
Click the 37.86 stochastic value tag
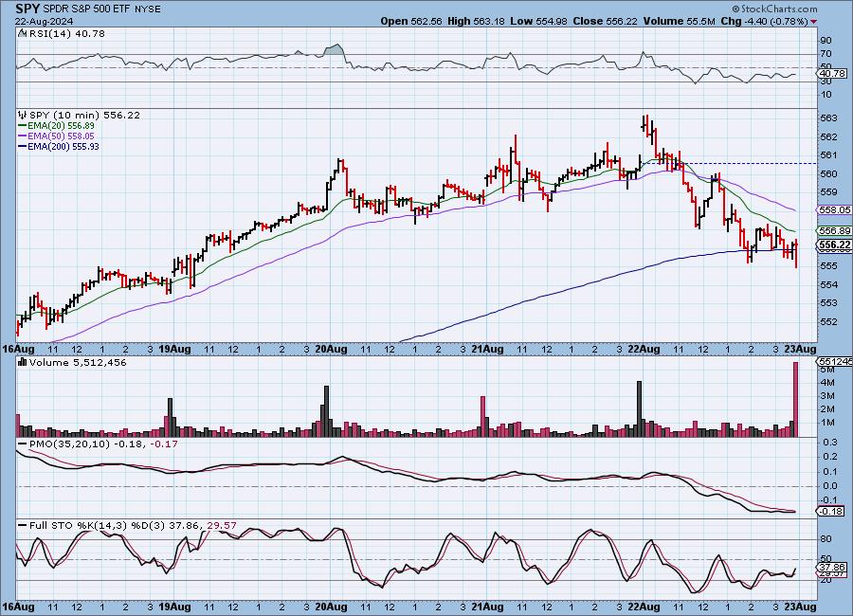coord(832,567)
